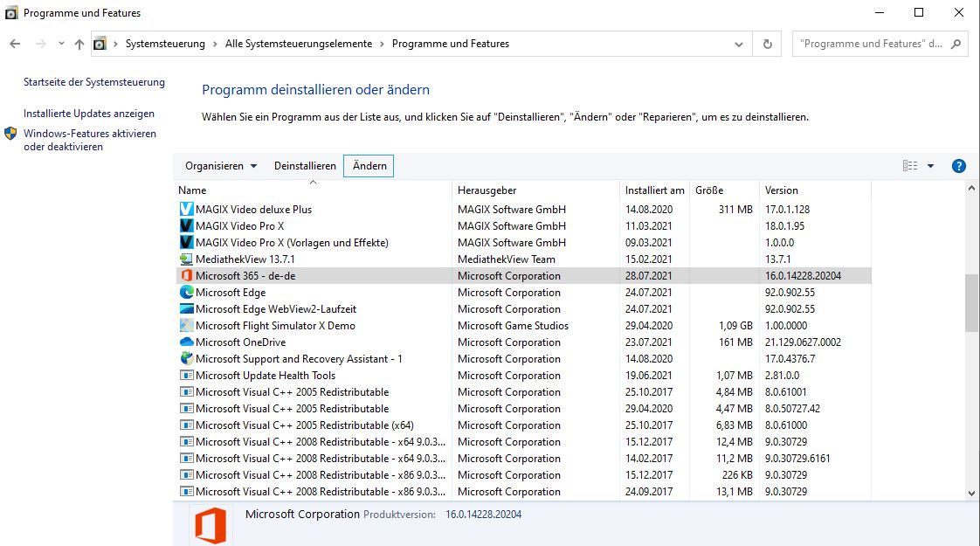Click the date 24.09.2017 cell

pos(649,492)
